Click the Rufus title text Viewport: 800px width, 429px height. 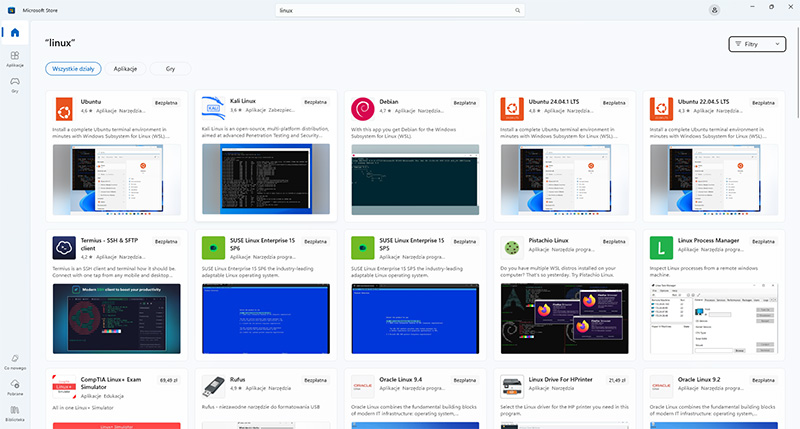click(237, 380)
